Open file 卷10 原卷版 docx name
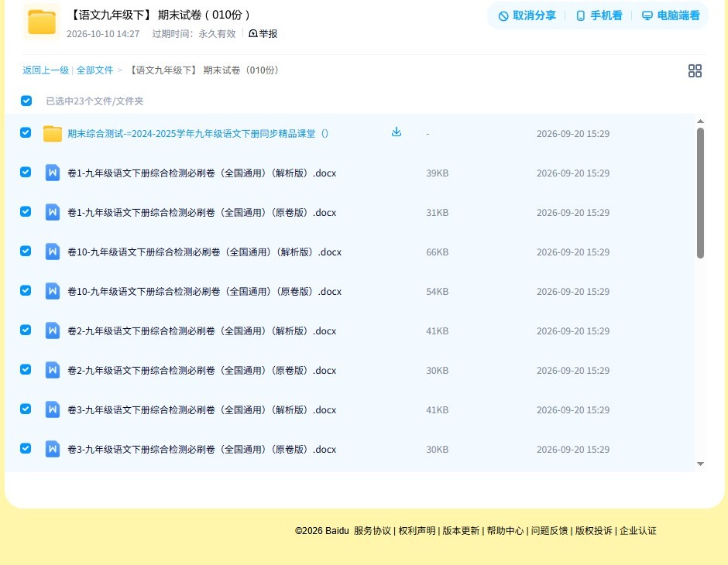The image size is (728, 565). pos(204,291)
